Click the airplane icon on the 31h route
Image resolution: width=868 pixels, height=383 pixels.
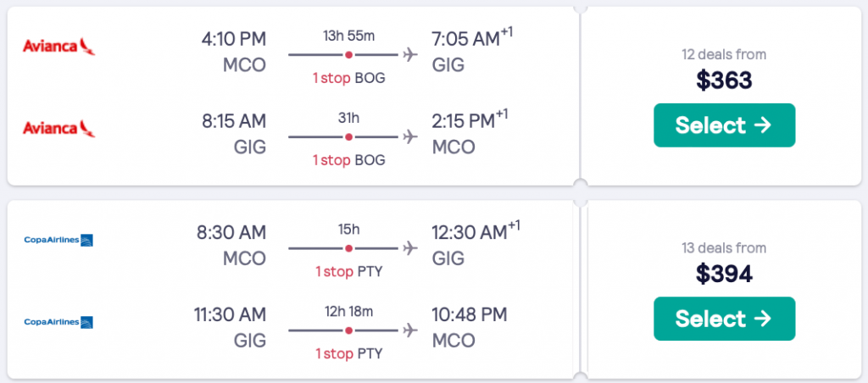411,136
